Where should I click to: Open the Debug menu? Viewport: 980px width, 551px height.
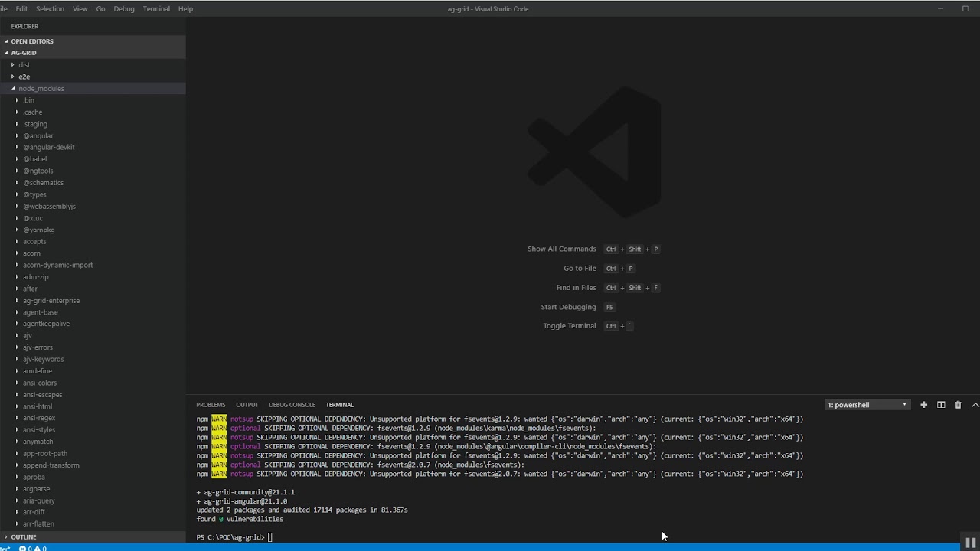pos(124,8)
